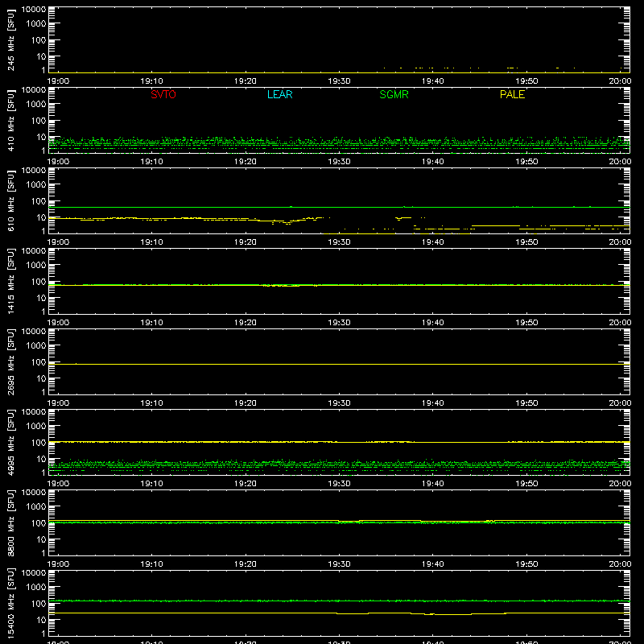644x644 pixels.
Task: Click the 10 y-axis value on 1415 MHz plot
Action: click(x=41, y=298)
